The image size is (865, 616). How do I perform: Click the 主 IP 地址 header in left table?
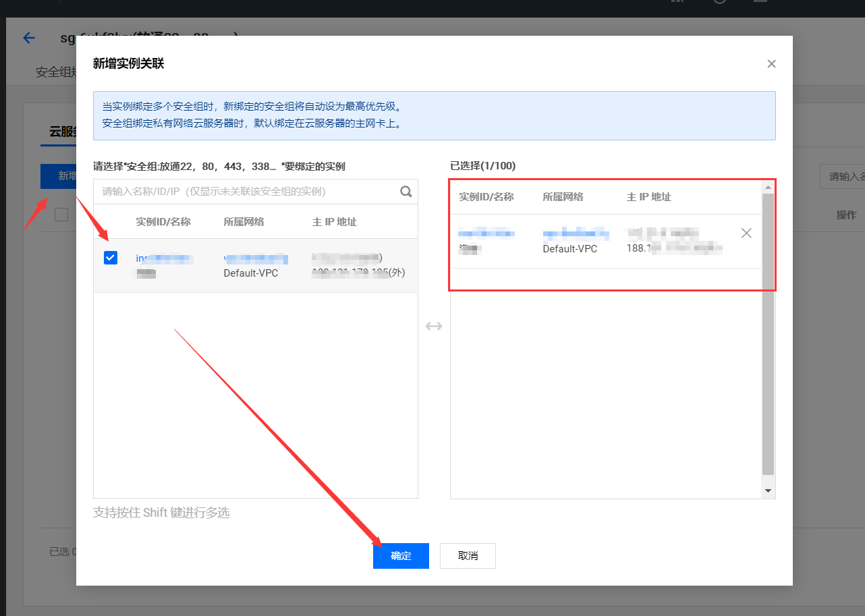pos(335,222)
